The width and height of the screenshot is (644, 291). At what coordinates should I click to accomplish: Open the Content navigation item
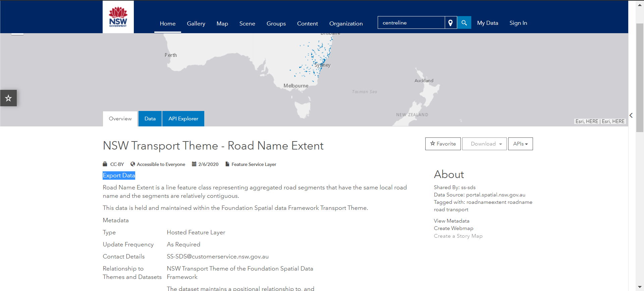(307, 23)
